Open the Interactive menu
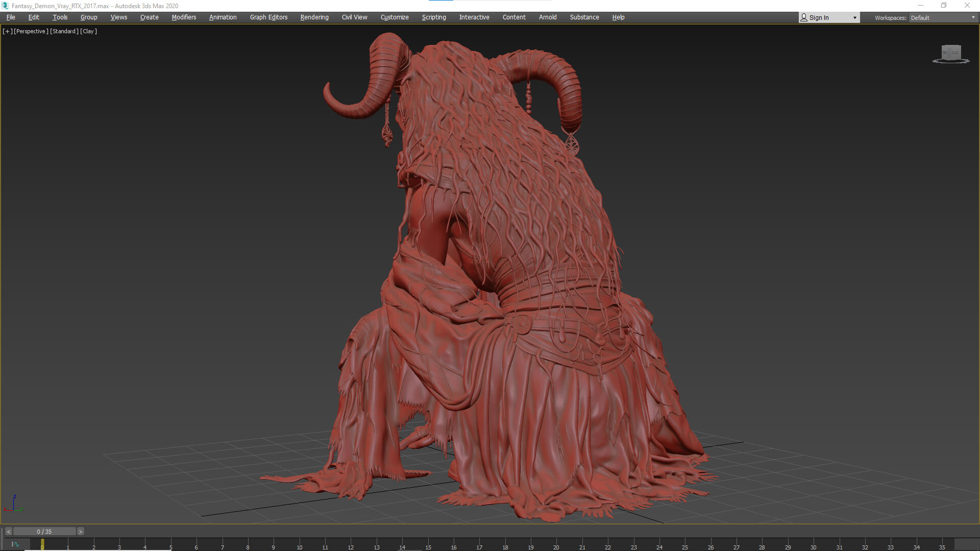Viewport: 980px width, 551px height. tap(474, 17)
